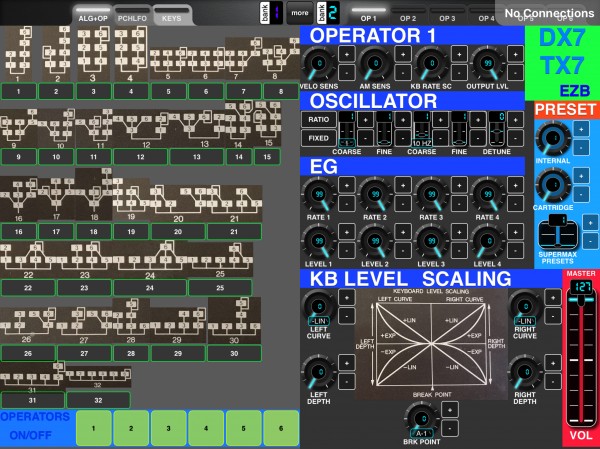Viewport: 600px width, 449px height.
Task: Decrease RATE 1 with minus button
Action: (346, 204)
